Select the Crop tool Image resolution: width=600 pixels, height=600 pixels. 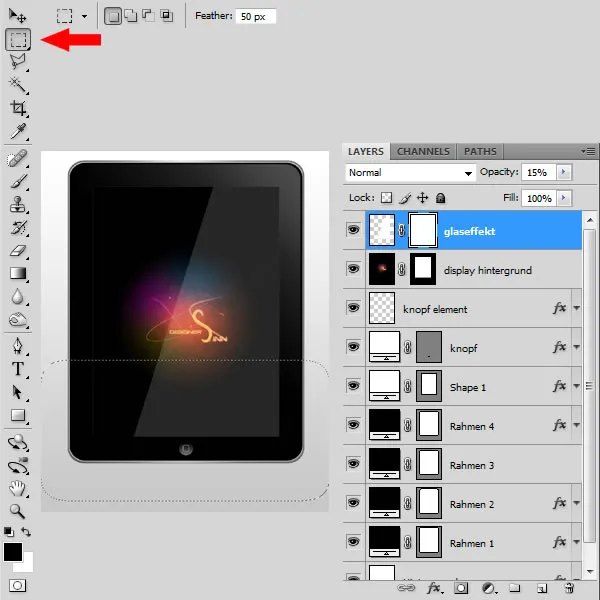point(18,108)
